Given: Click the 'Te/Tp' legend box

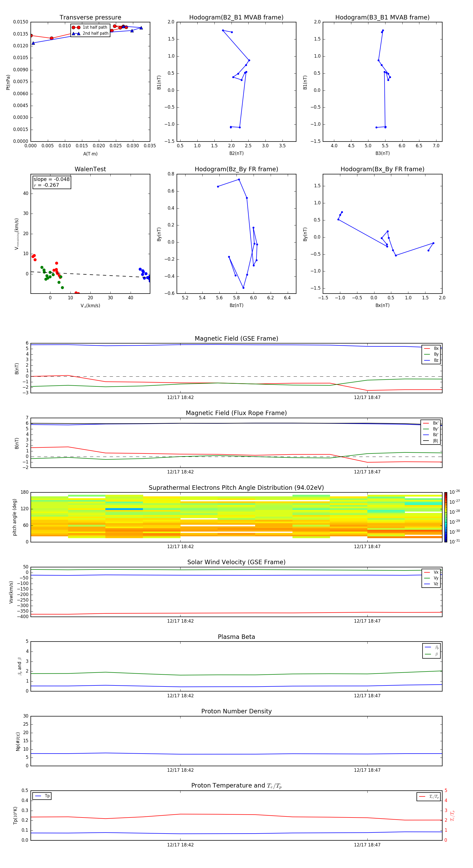Looking at the screenshot, I should click(429, 796).
